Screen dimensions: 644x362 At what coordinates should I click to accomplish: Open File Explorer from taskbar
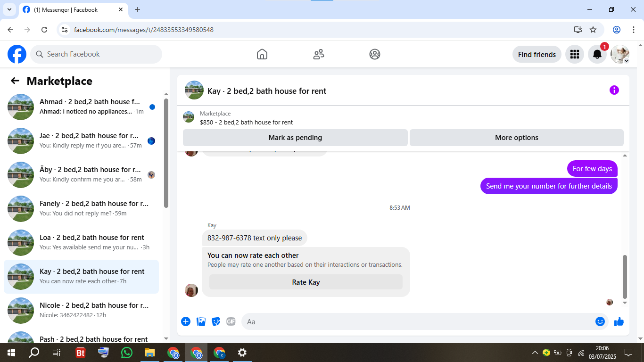[x=149, y=353]
